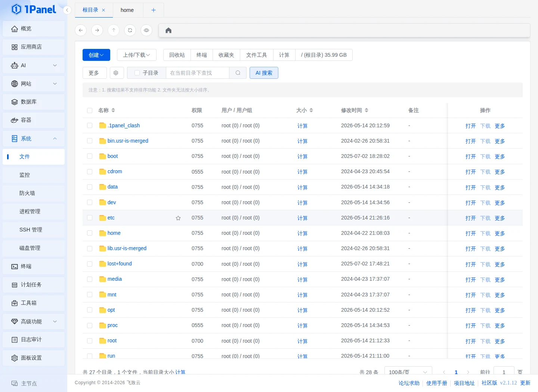
Task: Check the opt row checkbox
Action: click(x=90, y=310)
